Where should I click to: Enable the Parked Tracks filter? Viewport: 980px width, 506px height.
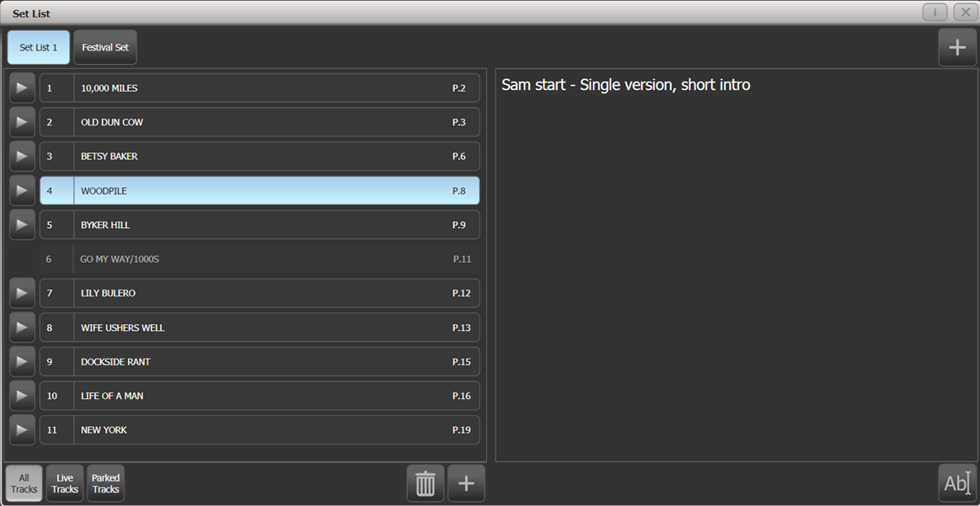tap(105, 483)
